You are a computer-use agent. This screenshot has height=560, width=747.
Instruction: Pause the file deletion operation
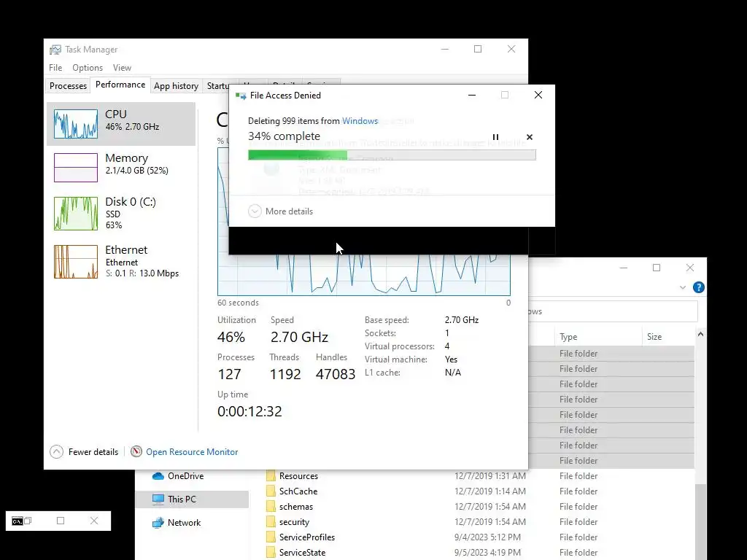click(x=495, y=137)
